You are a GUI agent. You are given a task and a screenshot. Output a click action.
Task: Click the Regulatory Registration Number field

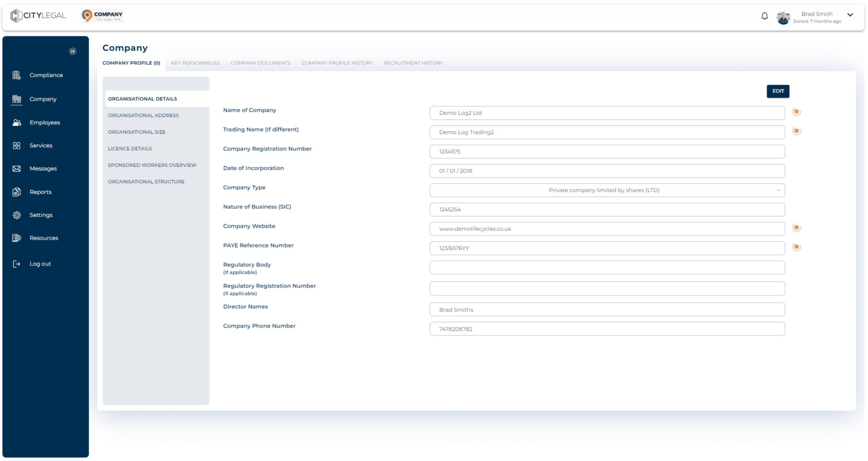pos(607,288)
